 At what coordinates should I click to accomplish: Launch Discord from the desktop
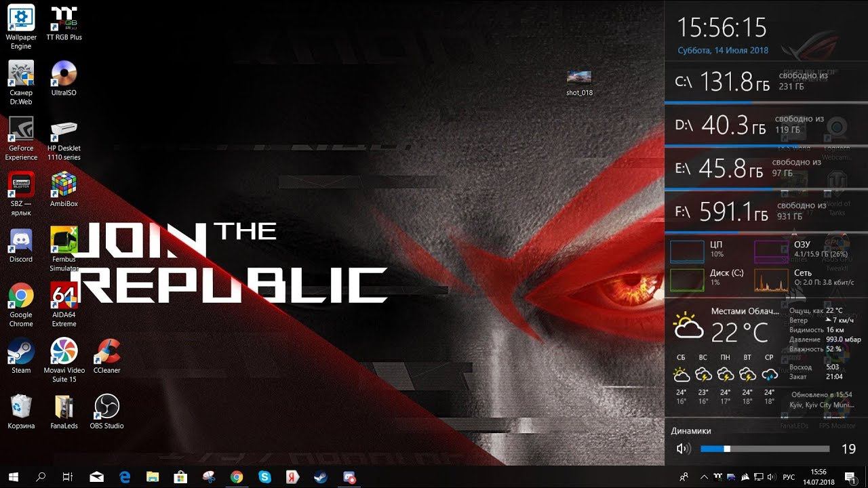pyautogui.click(x=21, y=245)
